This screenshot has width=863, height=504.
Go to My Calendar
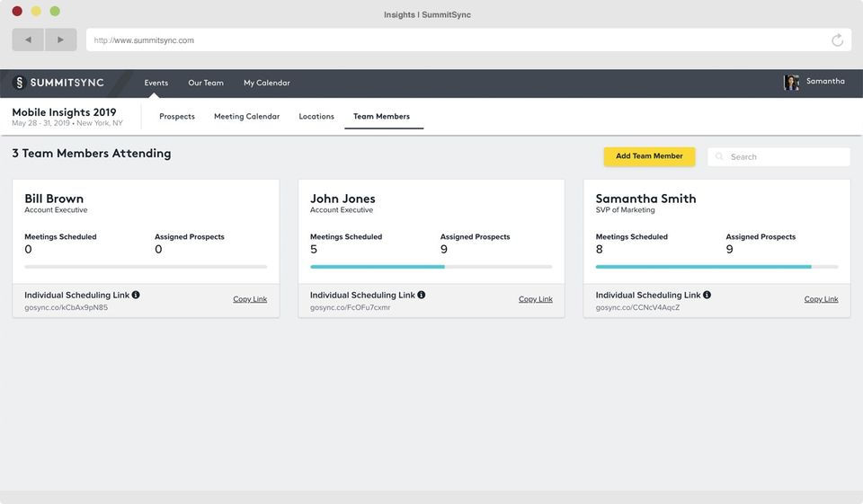[x=267, y=83]
